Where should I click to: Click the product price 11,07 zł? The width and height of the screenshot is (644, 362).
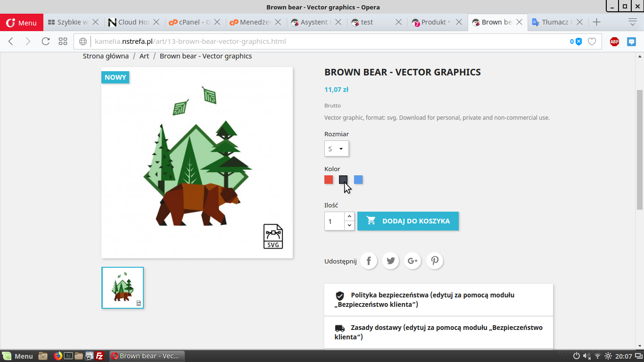tap(336, 90)
